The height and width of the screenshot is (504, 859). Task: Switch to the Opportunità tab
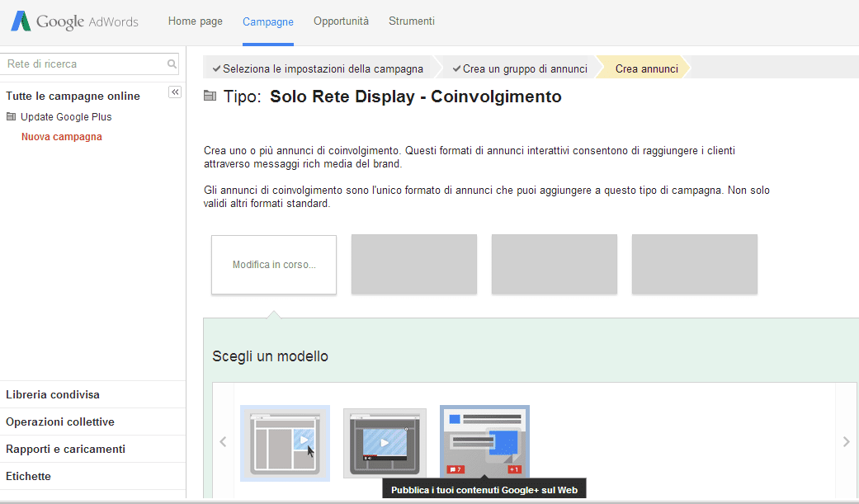(341, 21)
